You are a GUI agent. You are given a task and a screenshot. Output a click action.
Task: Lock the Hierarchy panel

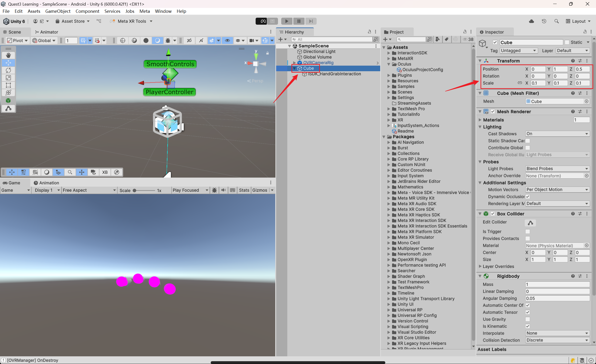tap(369, 32)
